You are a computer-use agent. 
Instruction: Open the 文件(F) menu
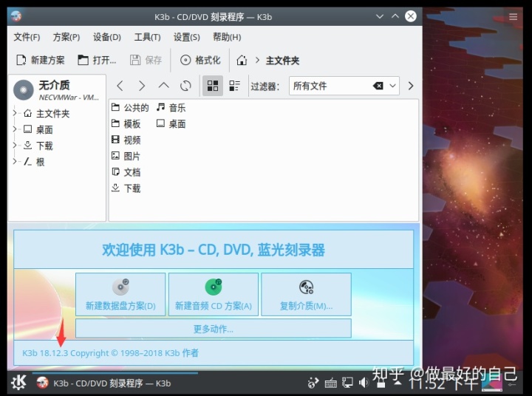coord(27,37)
